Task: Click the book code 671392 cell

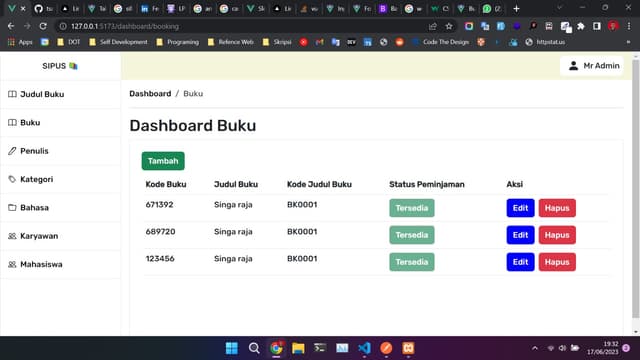Action: click(x=159, y=204)
